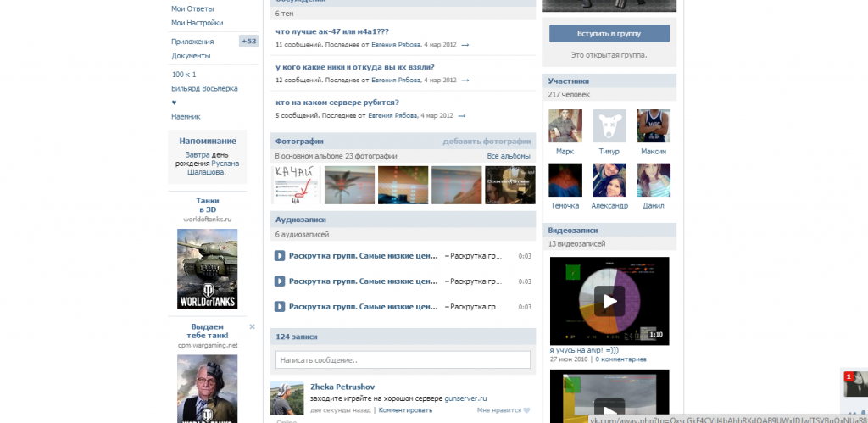Click arrow beside 'кто на каком сервере' topic

[461, 116]
